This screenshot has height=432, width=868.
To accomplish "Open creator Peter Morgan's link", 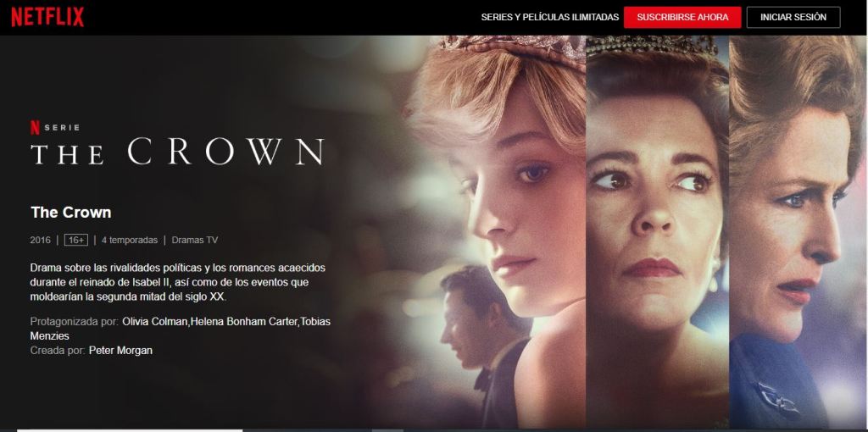I will [120, 351].
